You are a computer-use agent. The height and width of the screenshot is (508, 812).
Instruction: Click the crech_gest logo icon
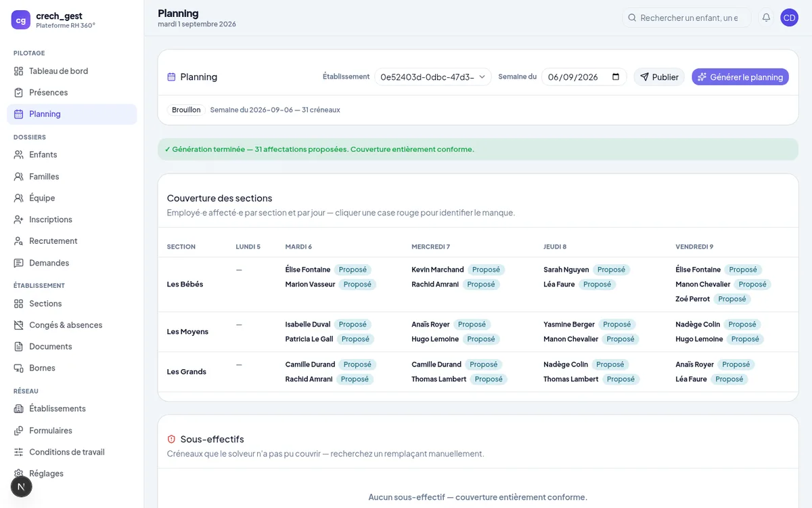[x=21, y=20]
